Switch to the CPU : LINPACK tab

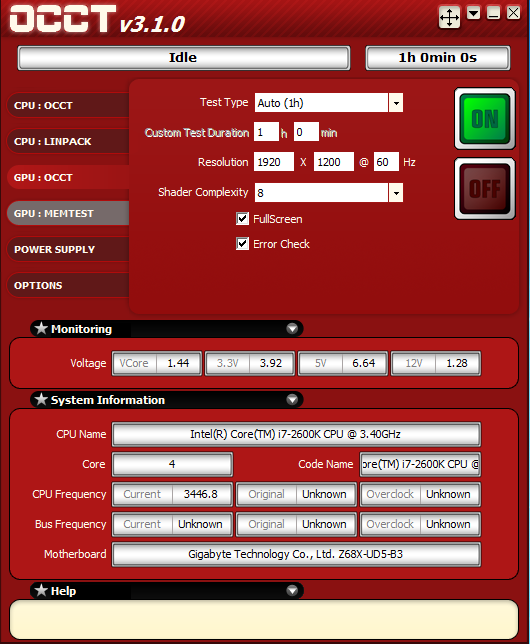click(x=69, y=141)
